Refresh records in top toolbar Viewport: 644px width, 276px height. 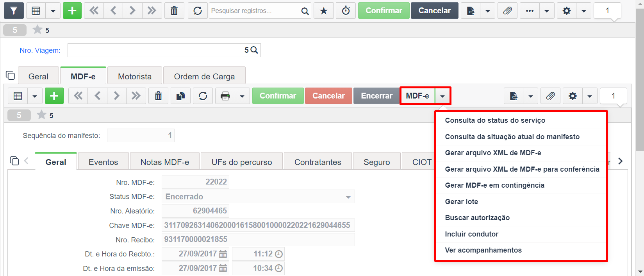(198, 11)
